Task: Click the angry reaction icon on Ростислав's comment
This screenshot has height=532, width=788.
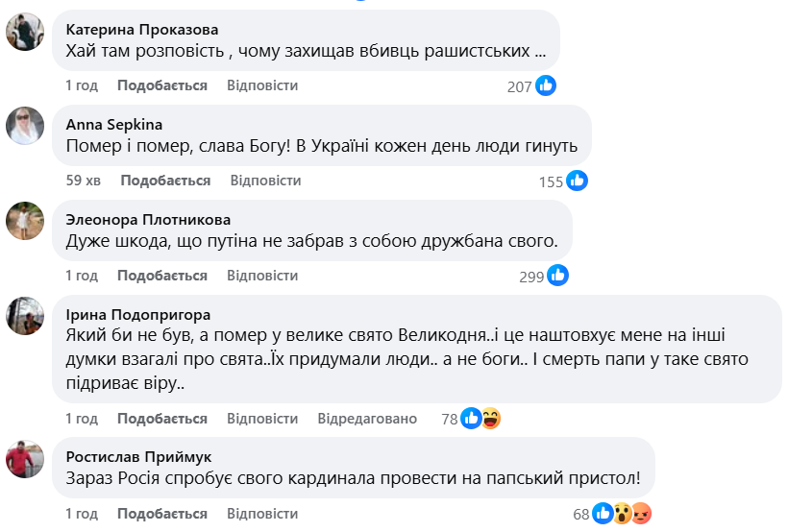Action: point(642,514)
